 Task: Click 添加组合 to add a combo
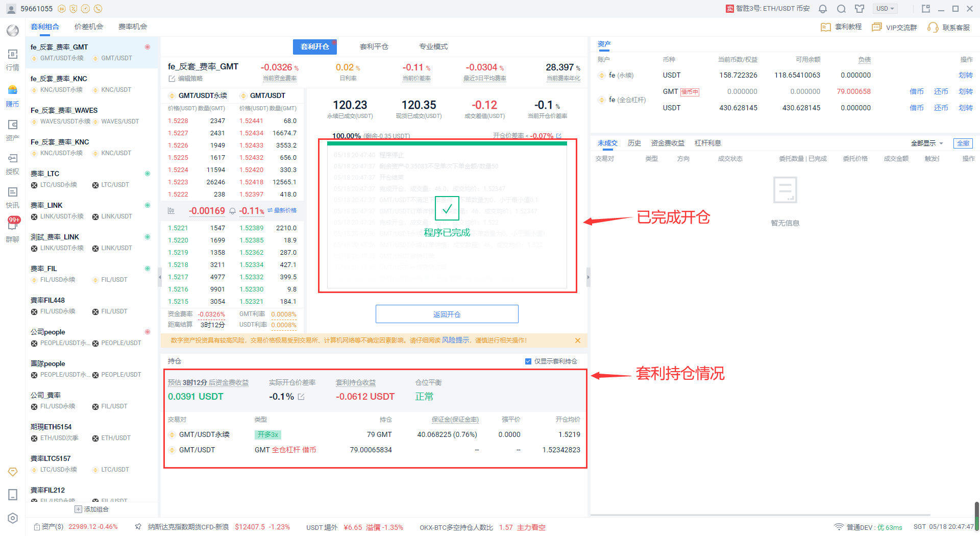[92, 509]
